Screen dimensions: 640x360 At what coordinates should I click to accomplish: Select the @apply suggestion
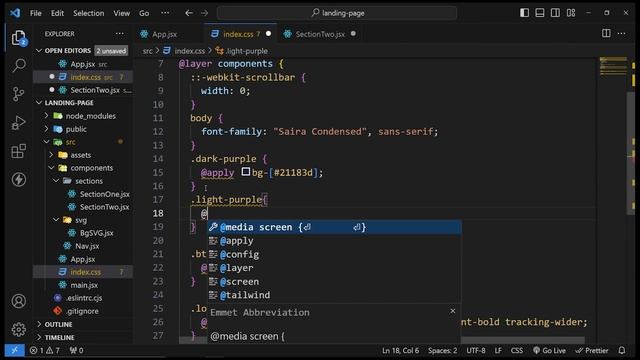pyautogui.click(x=334, y=241)
